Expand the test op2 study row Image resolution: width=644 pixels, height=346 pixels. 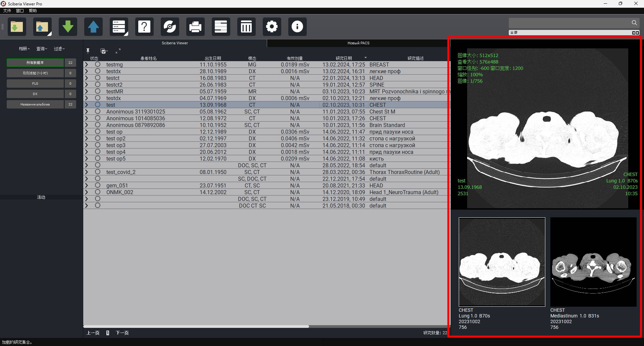click(87, 138)
